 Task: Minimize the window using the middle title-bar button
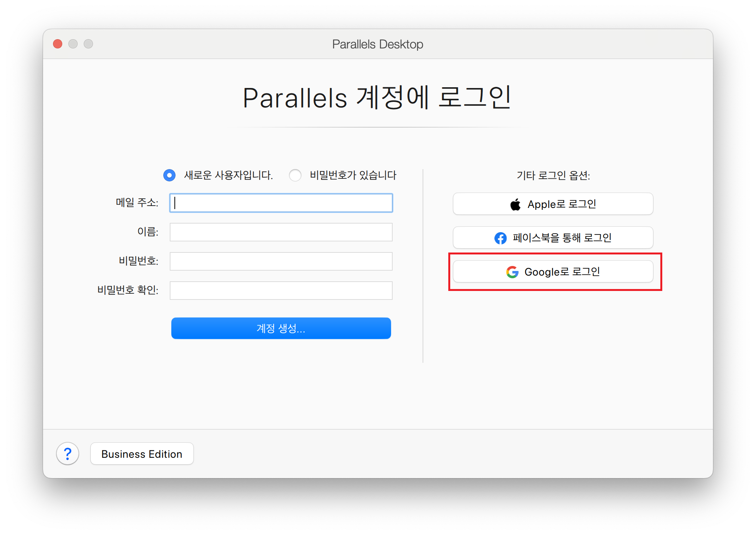coord(73,44)
